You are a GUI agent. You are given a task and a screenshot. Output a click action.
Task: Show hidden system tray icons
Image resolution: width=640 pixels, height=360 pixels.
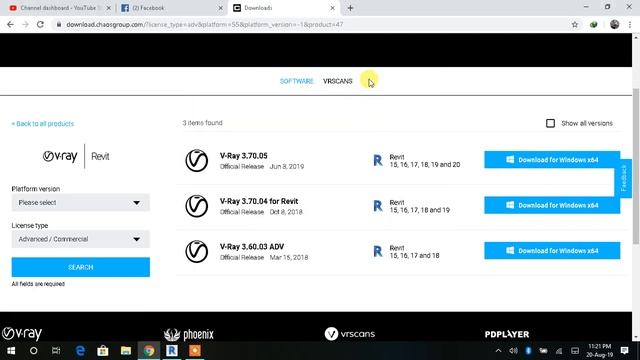point(498,351)
